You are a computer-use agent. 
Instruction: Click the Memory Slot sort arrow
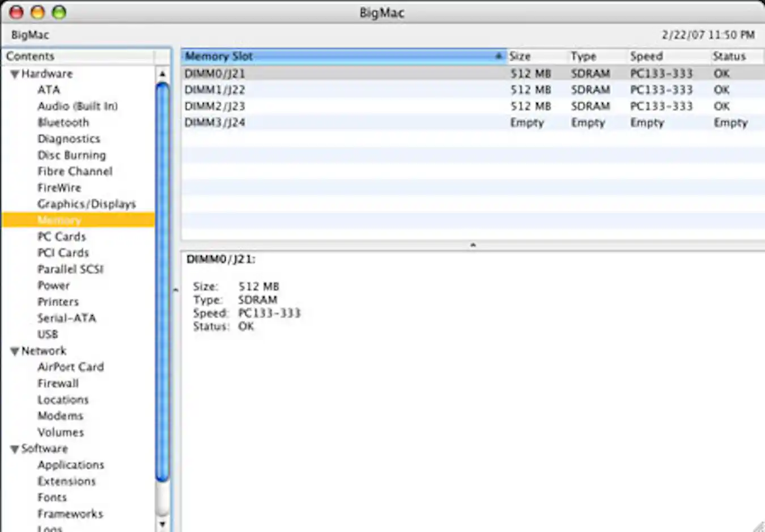(x=498, y=56)
